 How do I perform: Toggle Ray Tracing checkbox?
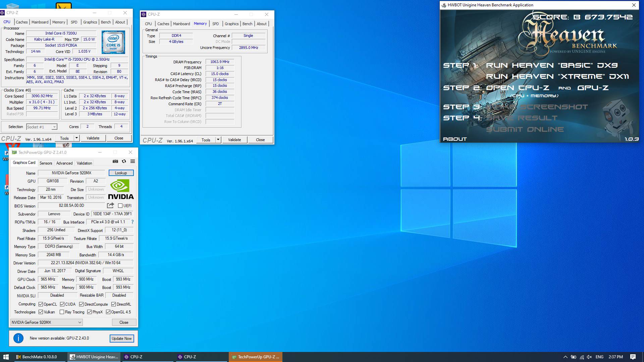[62, 312]
